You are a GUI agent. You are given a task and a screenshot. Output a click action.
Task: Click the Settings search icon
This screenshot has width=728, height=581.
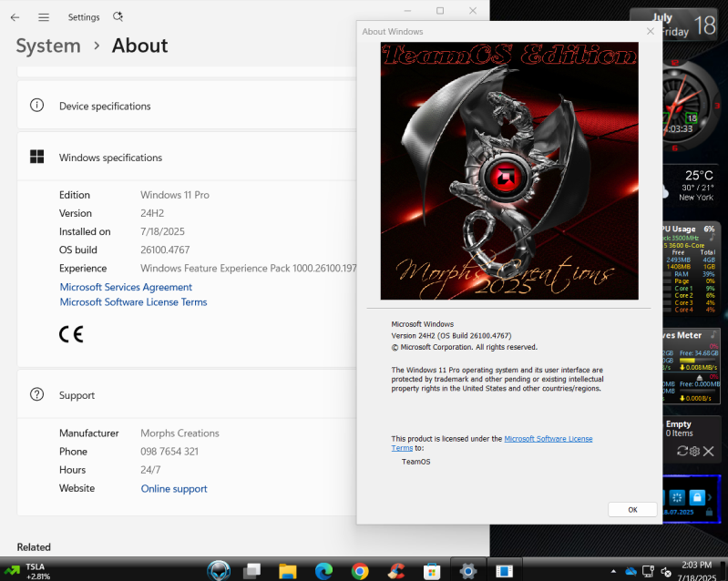point(118,16)
